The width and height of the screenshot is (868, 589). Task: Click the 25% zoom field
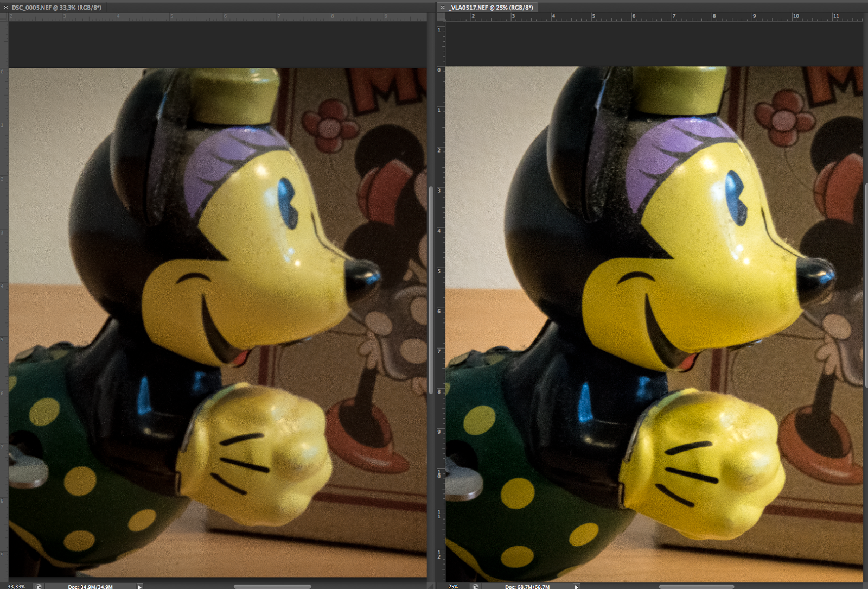[x=453, y=586]
